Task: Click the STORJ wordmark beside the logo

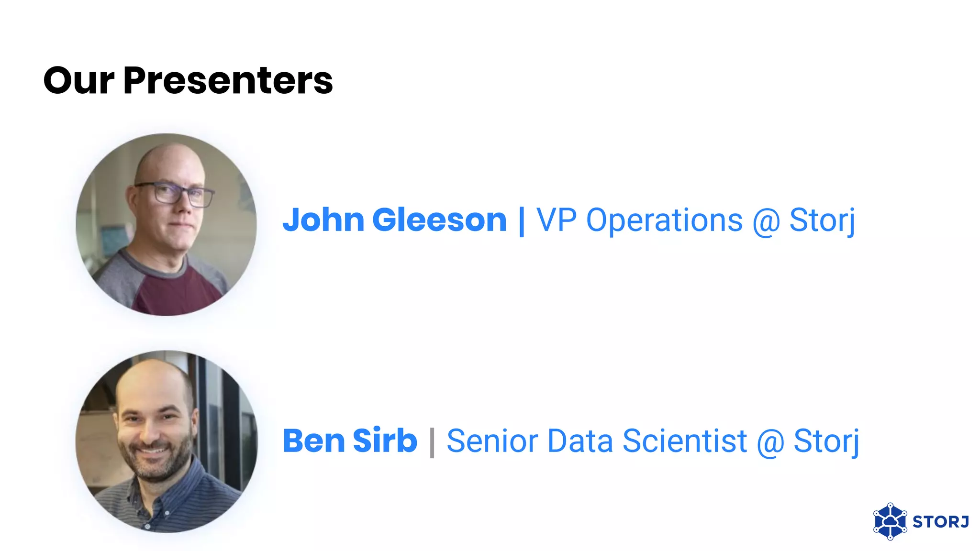Action: tap(941, 522)
